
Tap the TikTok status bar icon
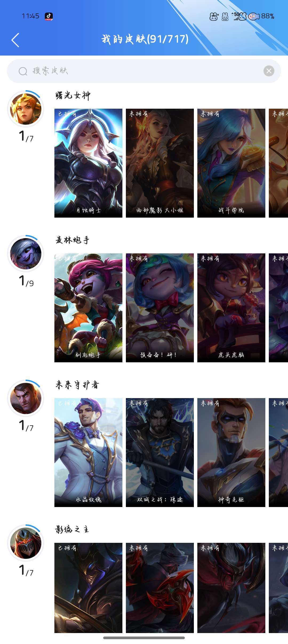click(49, 16)
